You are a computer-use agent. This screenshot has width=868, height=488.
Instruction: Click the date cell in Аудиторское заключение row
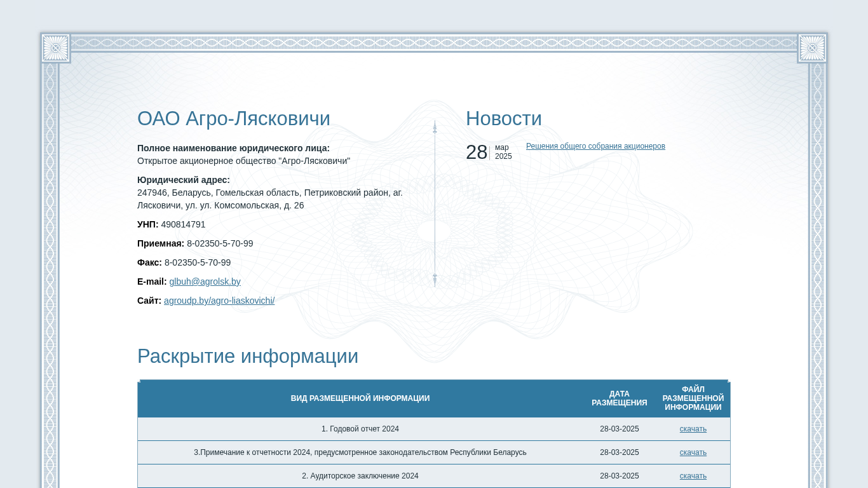point(619,476)
